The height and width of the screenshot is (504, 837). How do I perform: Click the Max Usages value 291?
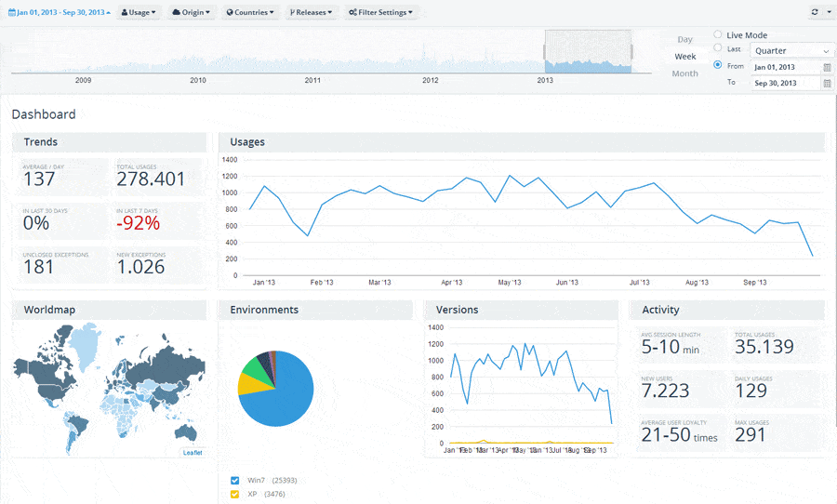(x=751, y=435)
